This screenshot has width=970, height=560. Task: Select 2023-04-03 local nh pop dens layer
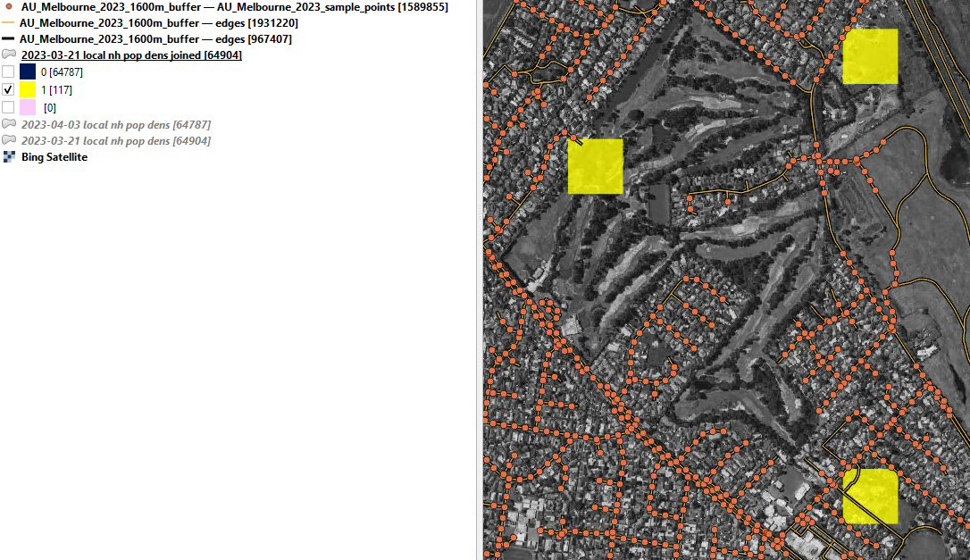pyautogui.click(x=116, y=124)
